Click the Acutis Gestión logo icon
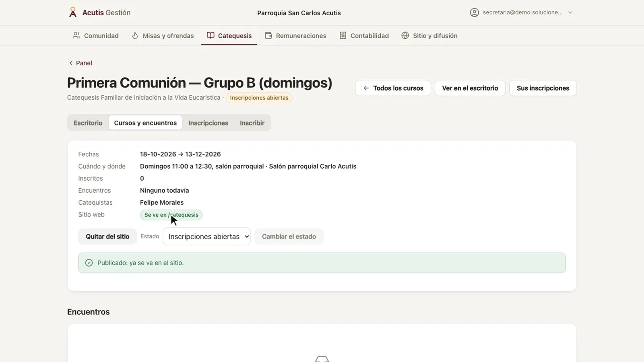Viewport: 644px width, 362px height. pos(72,12)
